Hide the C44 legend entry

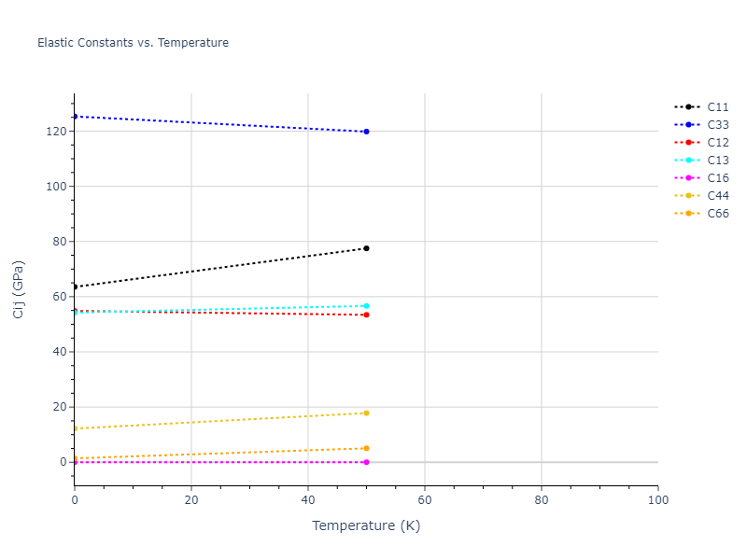point(717,196)
